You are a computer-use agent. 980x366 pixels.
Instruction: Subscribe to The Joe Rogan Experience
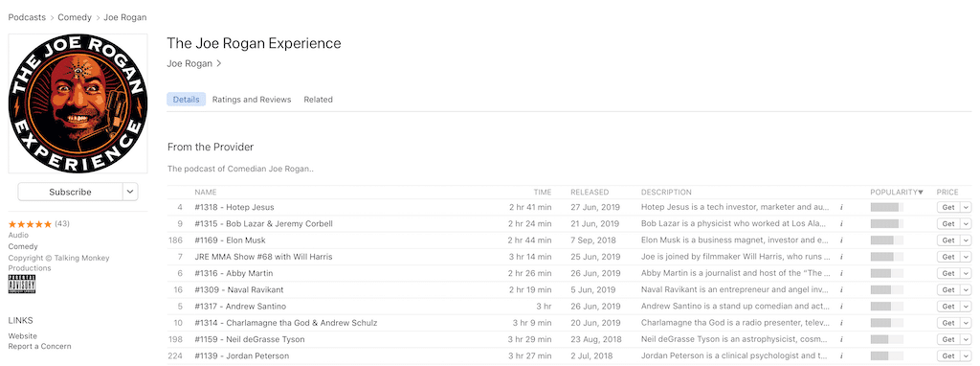(x=70, y=192)
